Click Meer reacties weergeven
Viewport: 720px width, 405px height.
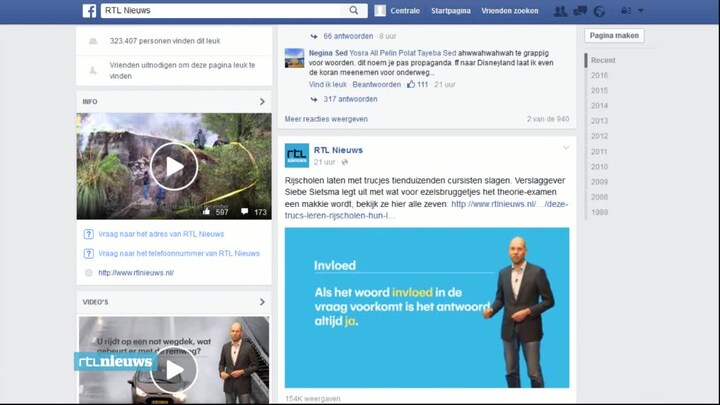tap(326, 119)
